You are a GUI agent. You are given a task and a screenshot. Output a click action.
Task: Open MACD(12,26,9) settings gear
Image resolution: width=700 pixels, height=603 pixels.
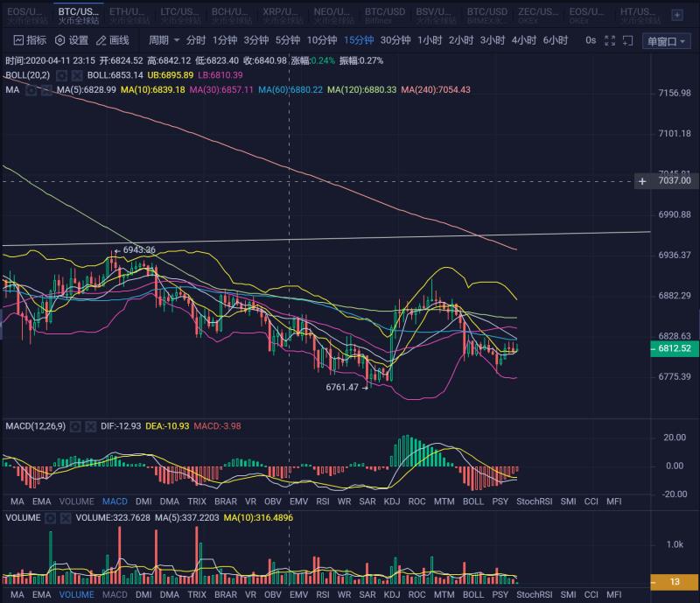pyautogui.click(x=75, y=426)
